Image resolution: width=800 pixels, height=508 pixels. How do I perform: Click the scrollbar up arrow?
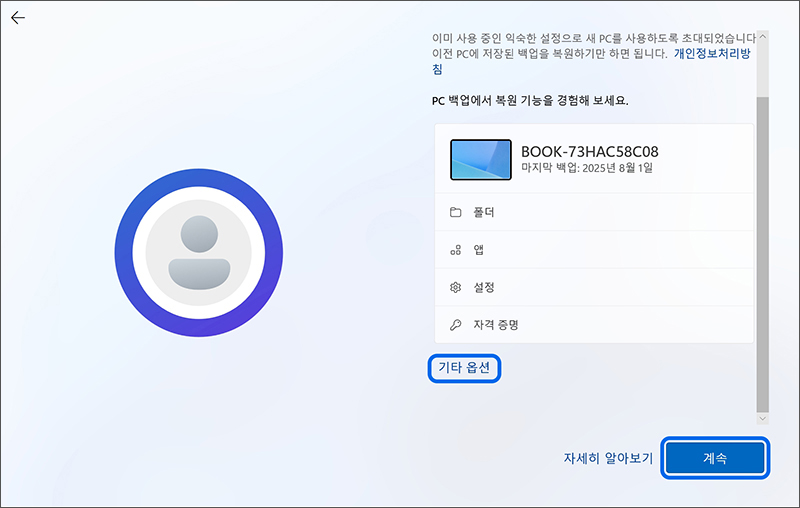point(763,37)
